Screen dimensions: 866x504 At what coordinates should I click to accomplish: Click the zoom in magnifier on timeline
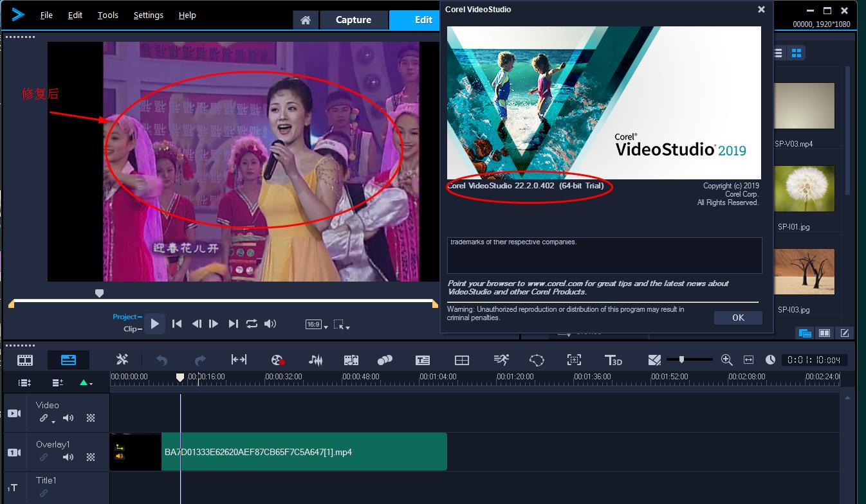point(726,360)
